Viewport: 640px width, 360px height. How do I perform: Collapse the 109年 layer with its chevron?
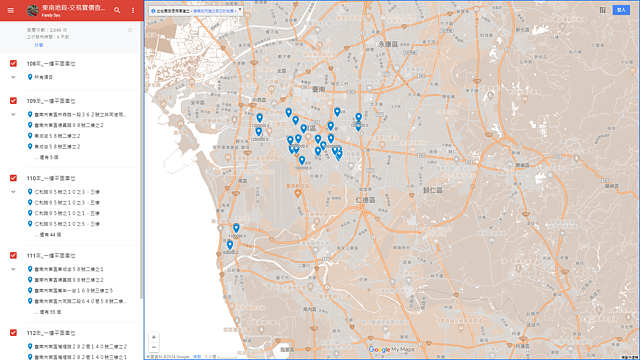(13, 114)
